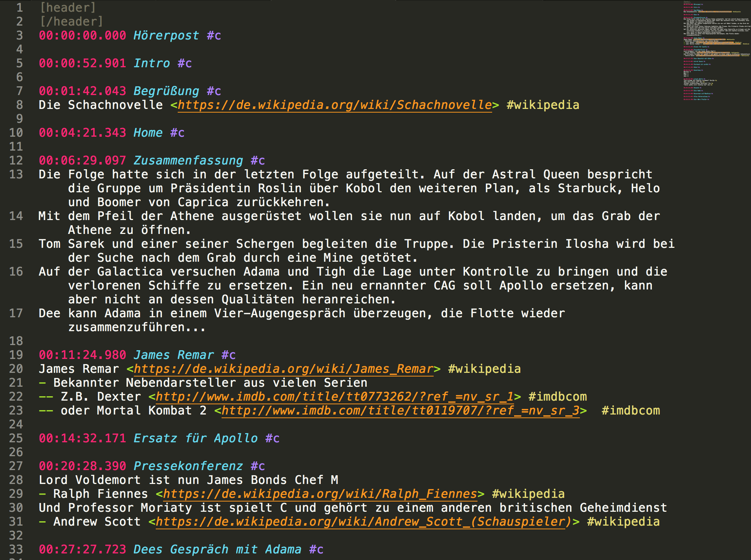Click the [header] tag on line 1

tap(68, 8)
